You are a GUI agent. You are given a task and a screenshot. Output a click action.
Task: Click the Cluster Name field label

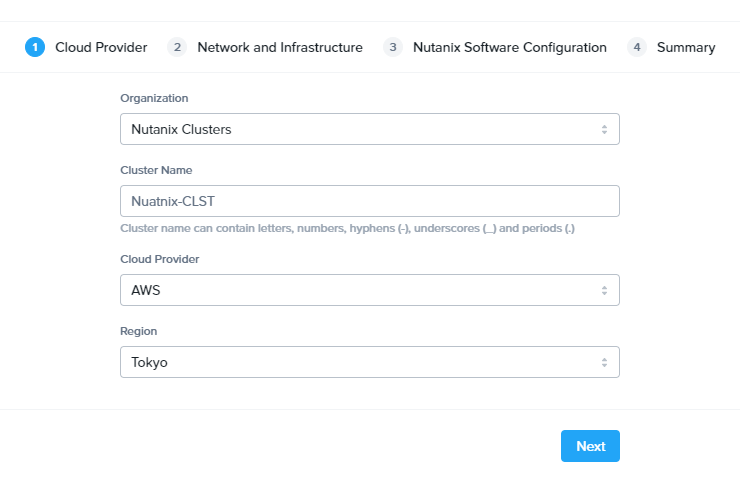(x=156, y=170)
